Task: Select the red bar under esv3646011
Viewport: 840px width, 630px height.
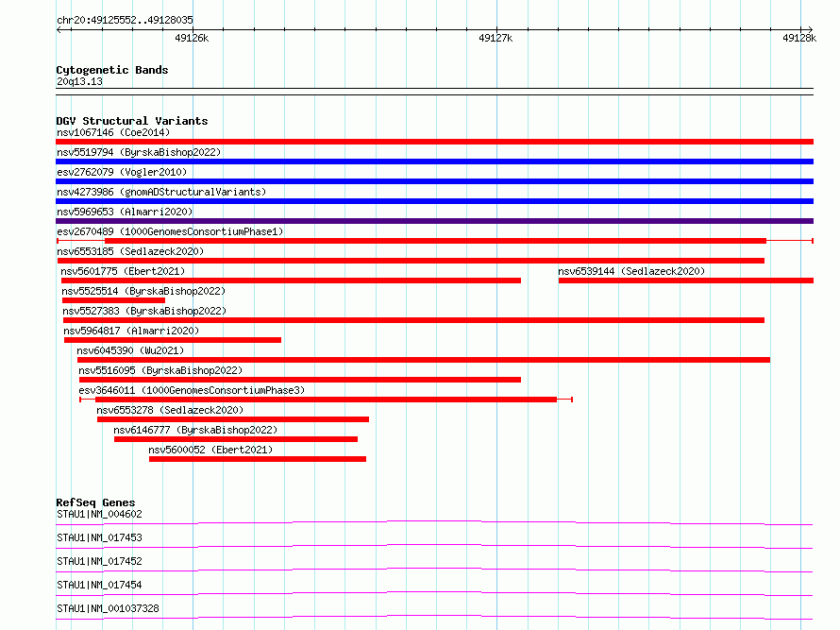Action: [327, 400]
